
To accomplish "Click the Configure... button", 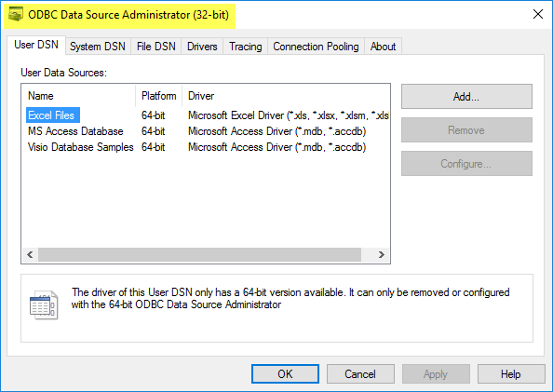I will point(466,163).
